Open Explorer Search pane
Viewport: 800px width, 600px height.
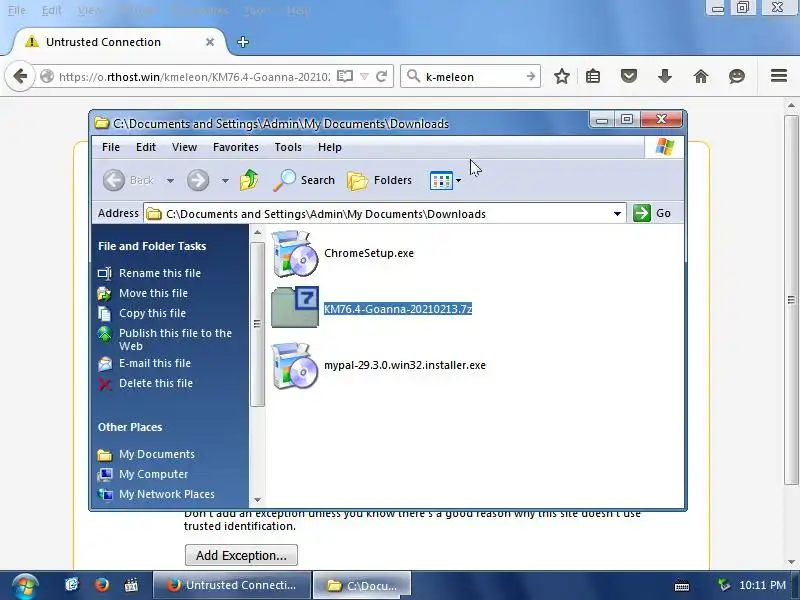tap(304, 180)
